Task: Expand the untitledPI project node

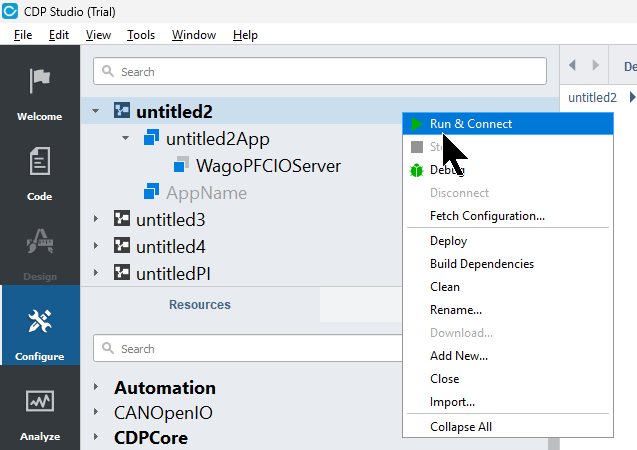Action: click(x=95, y=273)
